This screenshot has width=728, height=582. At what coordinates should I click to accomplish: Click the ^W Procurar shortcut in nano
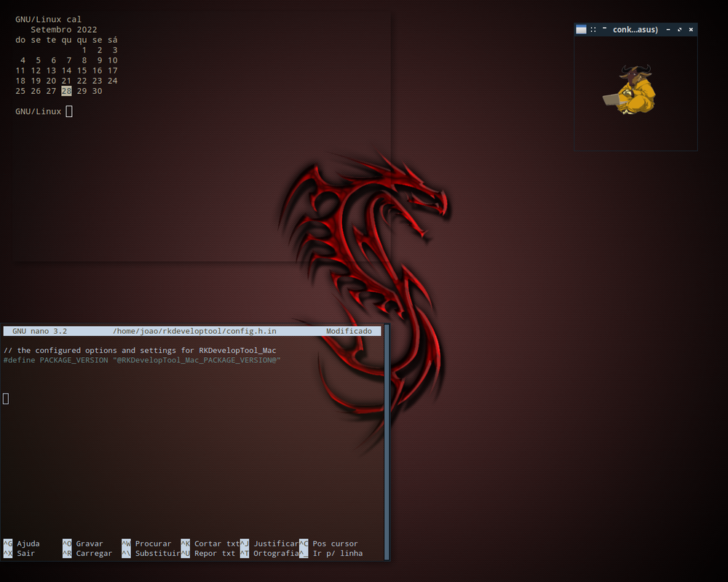[x=147, y=543]
